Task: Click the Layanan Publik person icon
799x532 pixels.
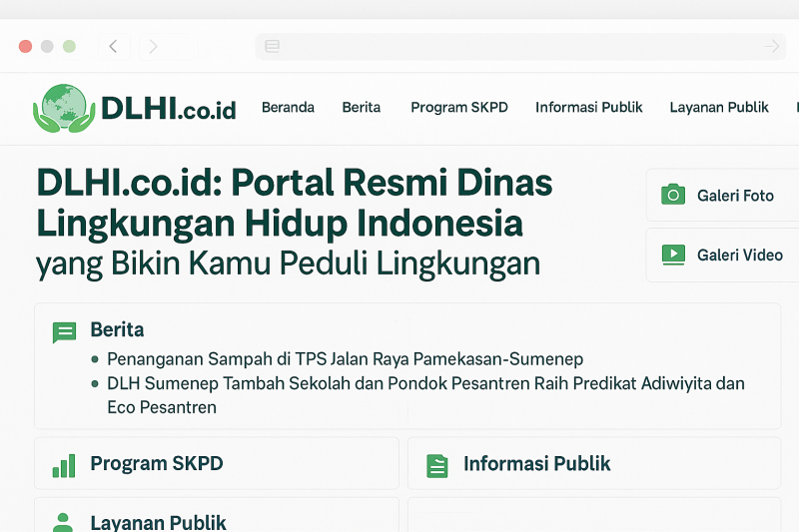Action: tap(63, 523)
